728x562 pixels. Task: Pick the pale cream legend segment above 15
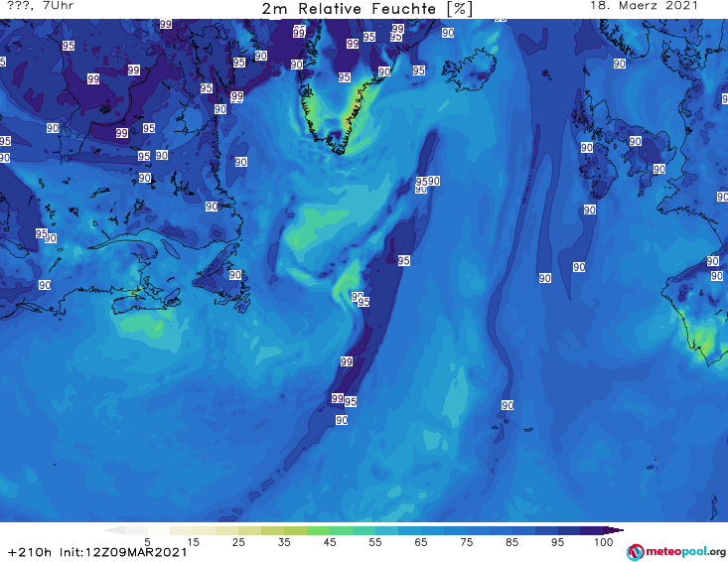[182, 530]
